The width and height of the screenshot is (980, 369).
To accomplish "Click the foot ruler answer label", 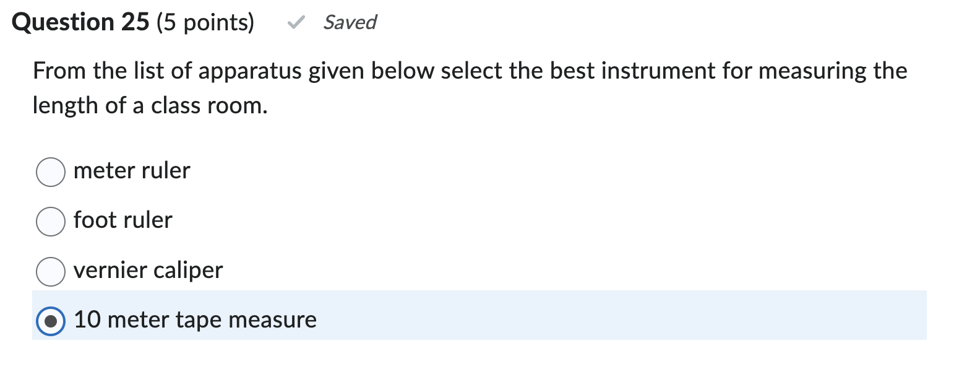I will (x=123, y=221).
